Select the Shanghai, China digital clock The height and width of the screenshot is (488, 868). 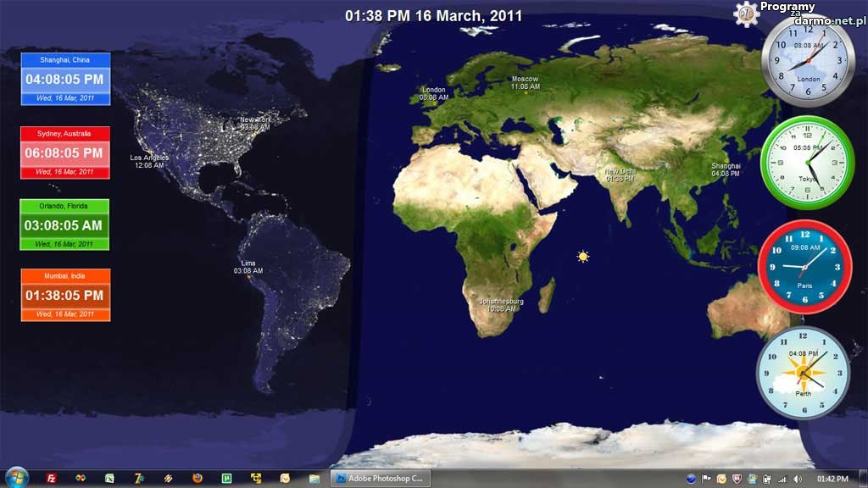click(65, 79)
